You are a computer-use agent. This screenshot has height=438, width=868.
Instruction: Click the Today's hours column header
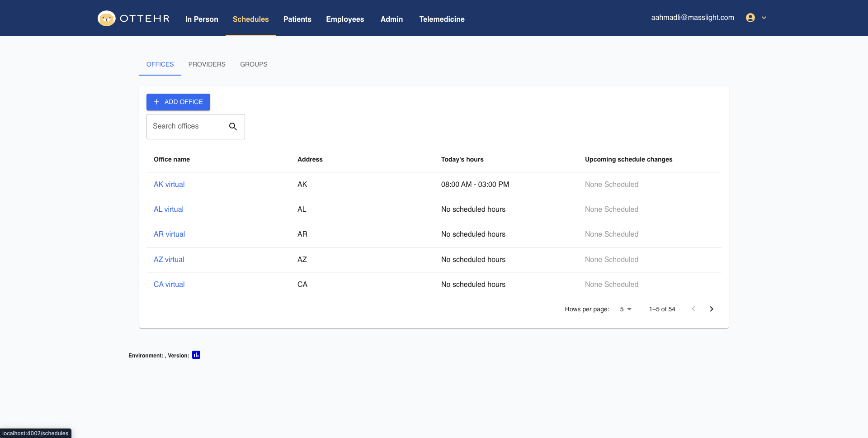[462, 159]
